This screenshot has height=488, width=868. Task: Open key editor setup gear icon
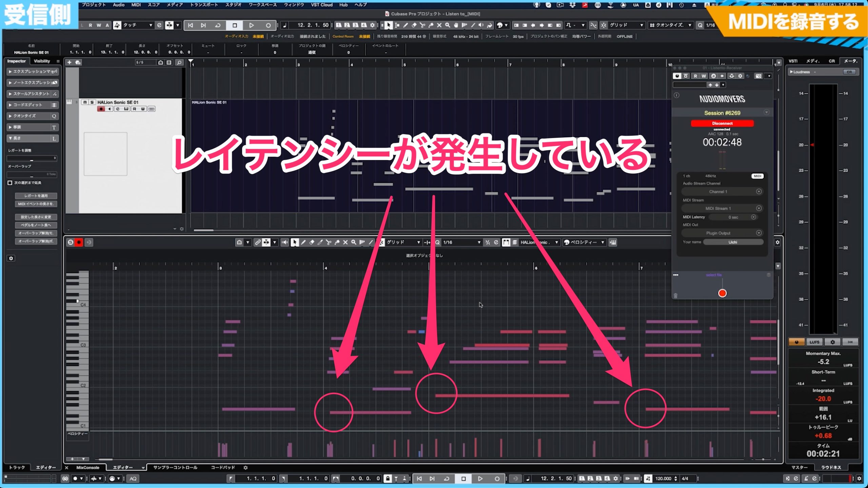(777, 242)
